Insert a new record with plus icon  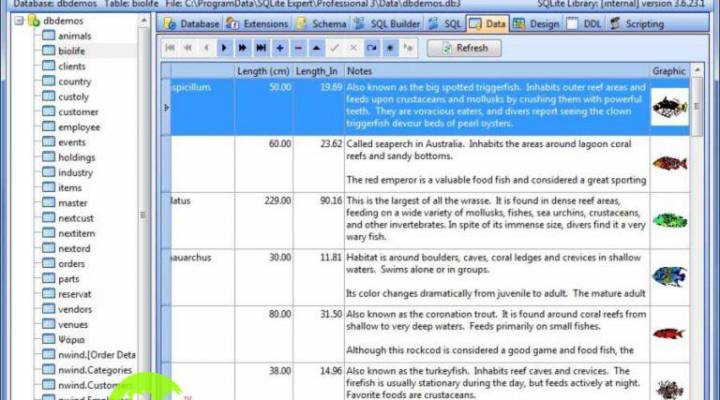coord(279,47)
